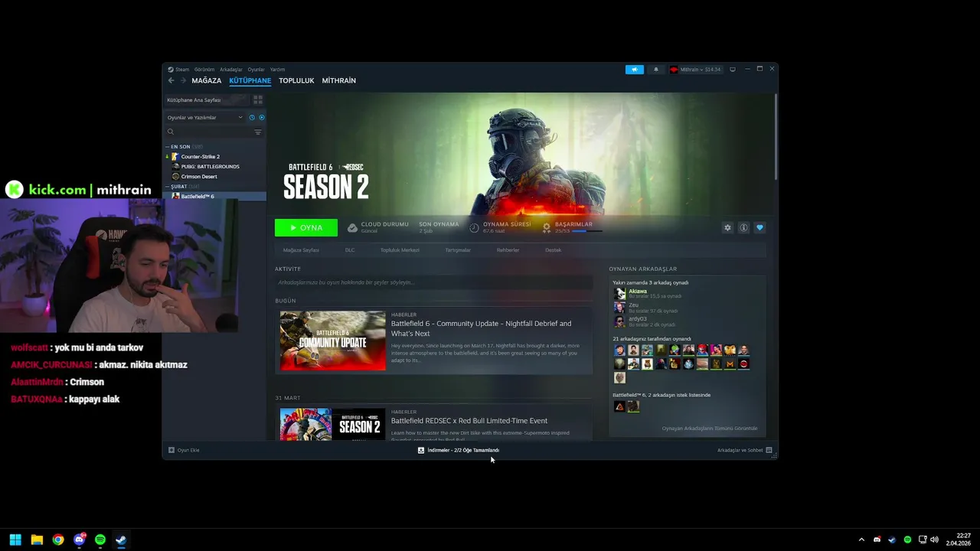The height and width of the screenshot is (551, 980).
Task: Open the MİTHRAİN profile tab
Action: click(x=338, y=80)
